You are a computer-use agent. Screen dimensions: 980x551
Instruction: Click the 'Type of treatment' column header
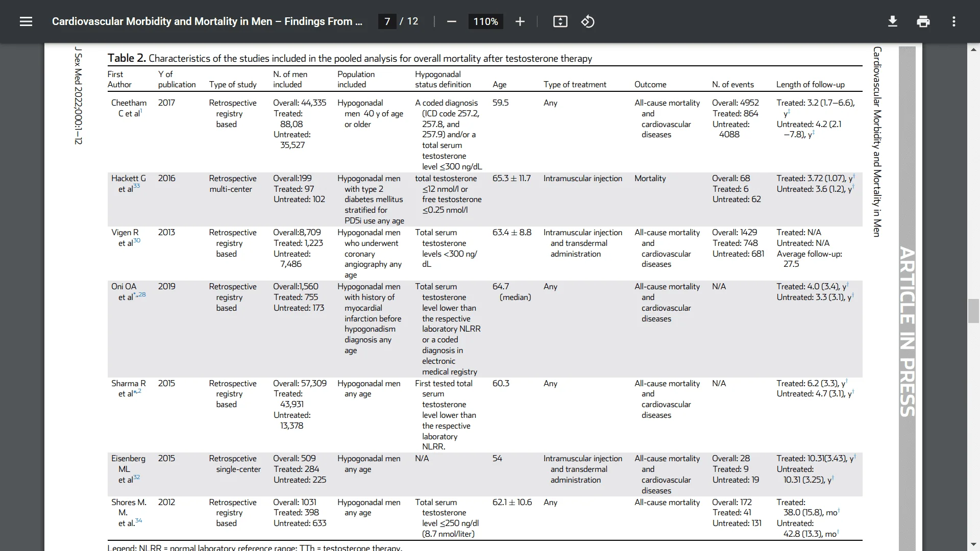(575, 85)
